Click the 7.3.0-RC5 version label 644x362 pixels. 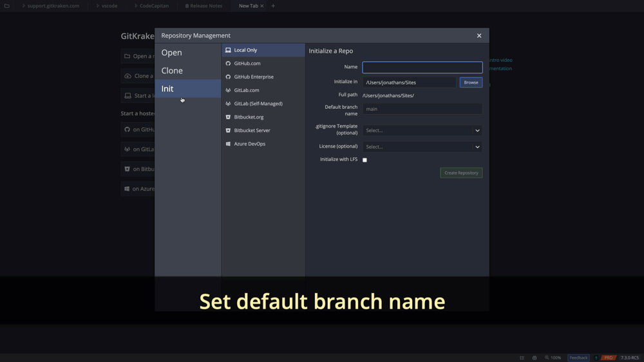click(x=630, y=358)
